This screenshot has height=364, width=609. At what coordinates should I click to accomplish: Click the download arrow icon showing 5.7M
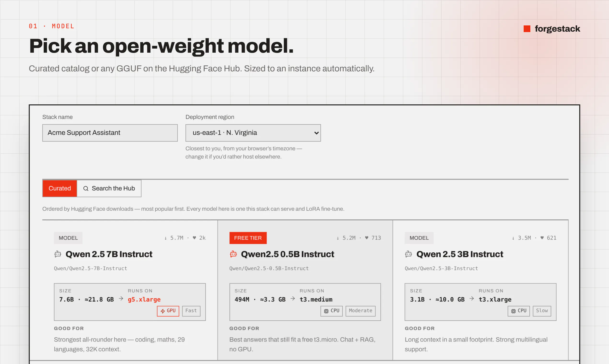click(165, 238)
